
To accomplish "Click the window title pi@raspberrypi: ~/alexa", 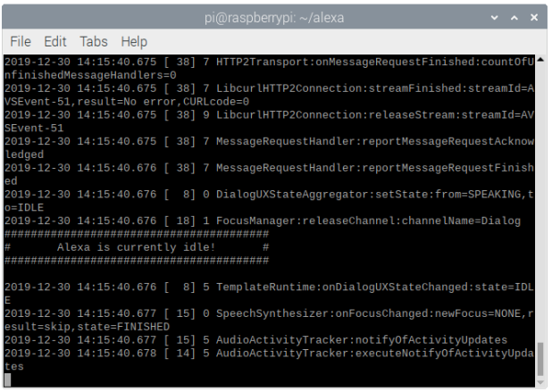I will pos(274,18).
